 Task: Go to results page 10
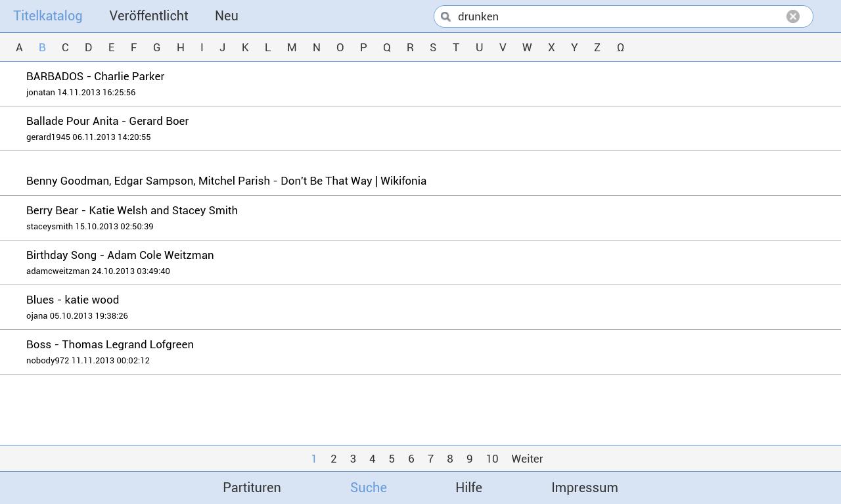tap(492, 459)
